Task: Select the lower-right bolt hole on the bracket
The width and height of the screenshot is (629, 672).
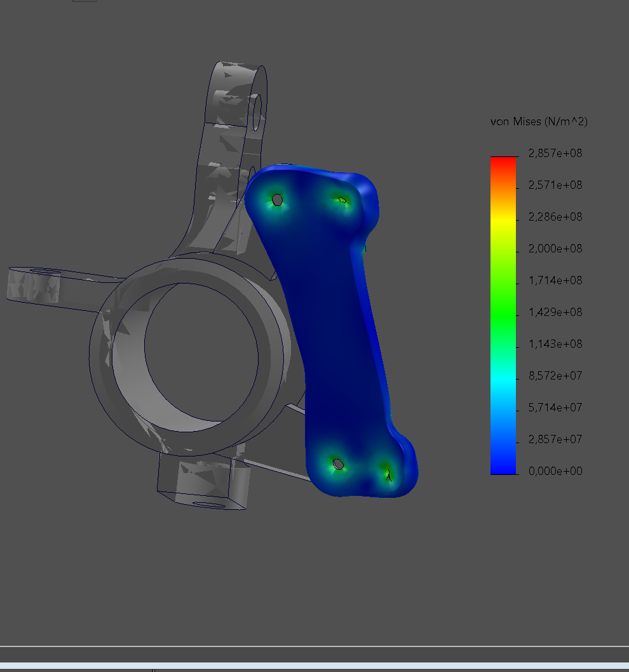Action: pyautogui.click(x=388, y=472)
